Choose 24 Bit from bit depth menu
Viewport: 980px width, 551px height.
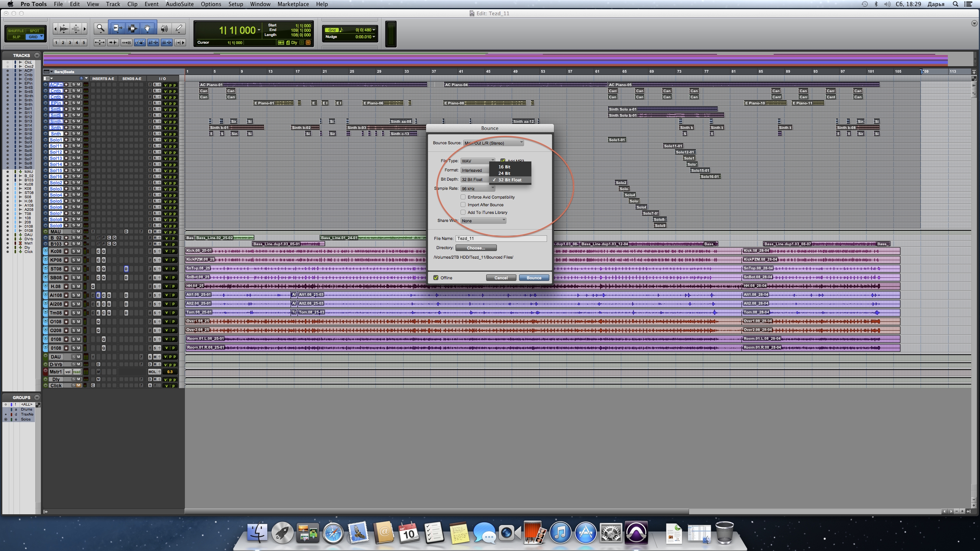coord(510,173)
